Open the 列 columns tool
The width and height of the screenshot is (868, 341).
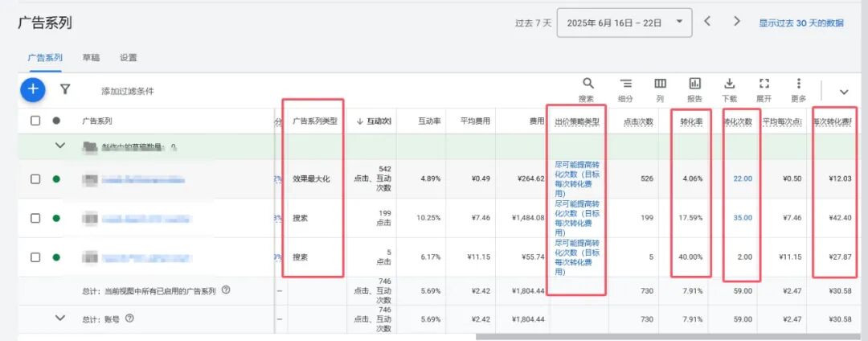point(660,90)
